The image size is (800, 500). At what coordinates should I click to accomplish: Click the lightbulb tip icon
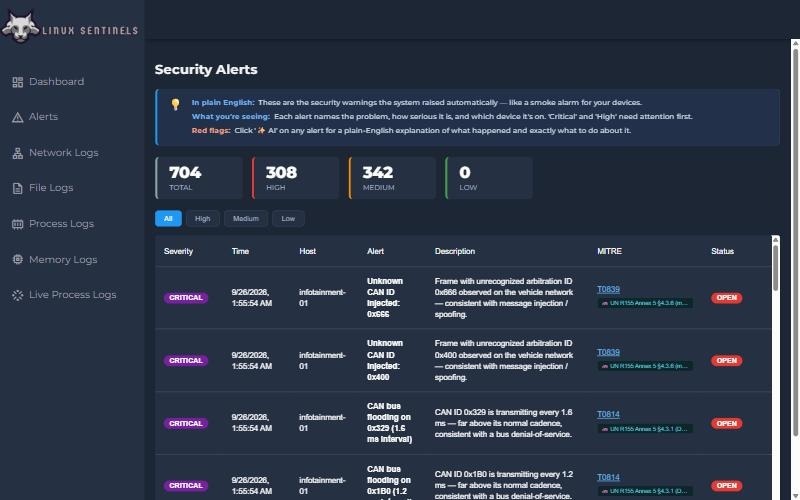(x=176, y=104)
